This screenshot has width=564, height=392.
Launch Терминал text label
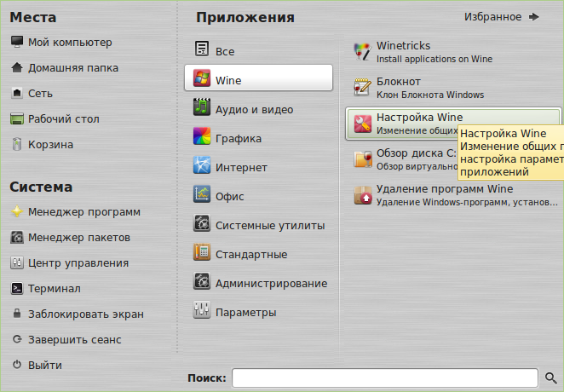[x=55, y=289]
